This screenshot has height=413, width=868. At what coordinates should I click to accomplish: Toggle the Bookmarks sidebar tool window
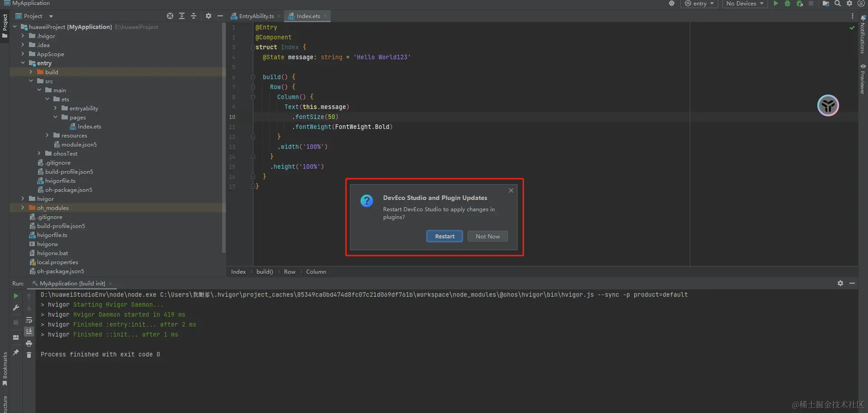[x=5, y=369]
